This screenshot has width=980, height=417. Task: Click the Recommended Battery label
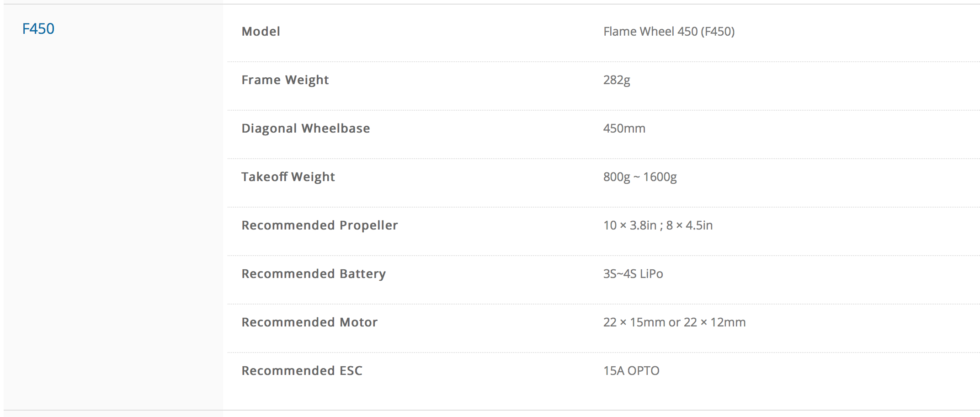click(314, 274)
